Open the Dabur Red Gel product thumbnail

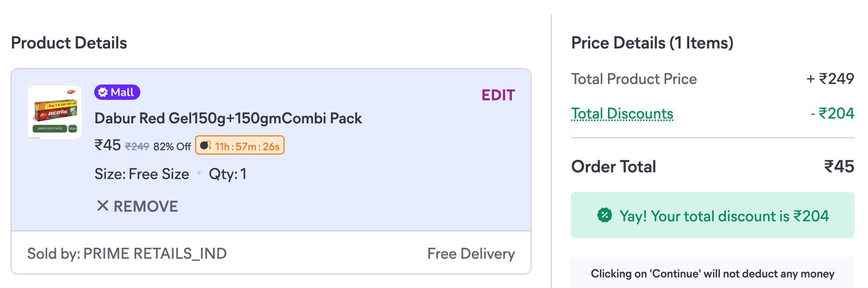click(55, 112)
